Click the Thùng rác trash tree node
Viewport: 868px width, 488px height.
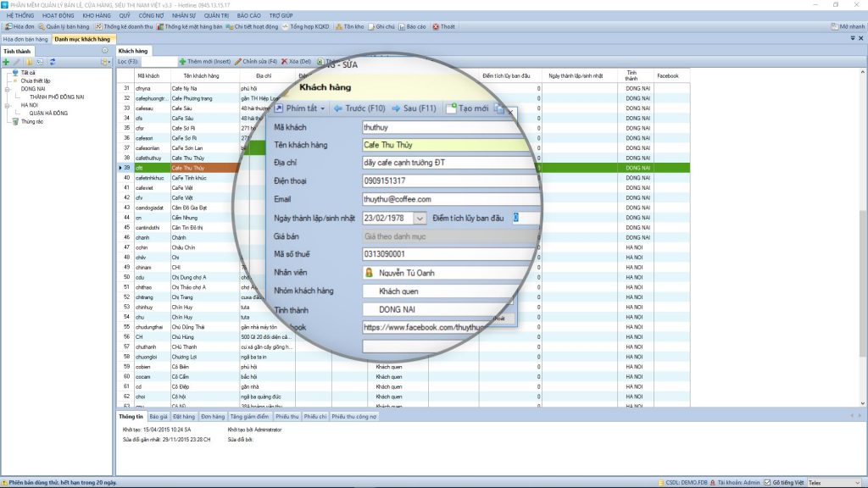pos(31,121)
